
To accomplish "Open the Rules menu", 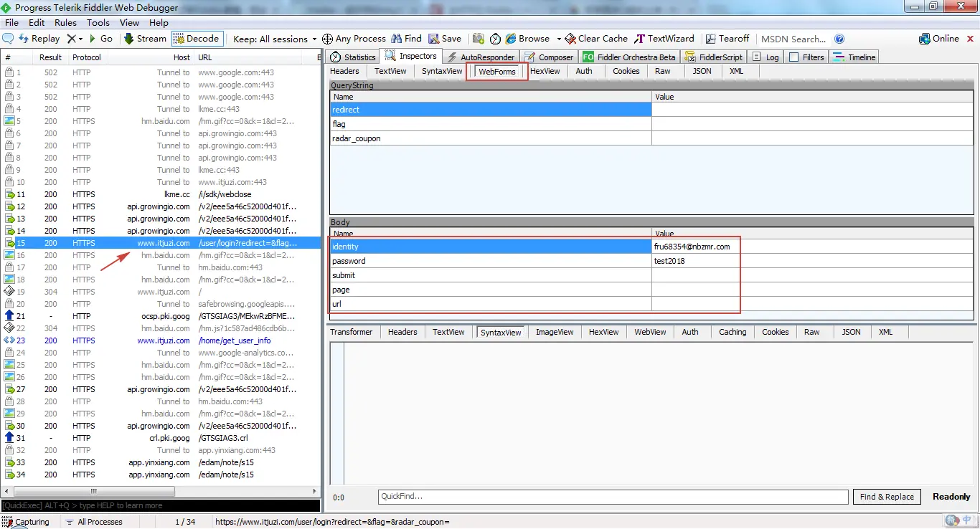I will 65,23.
